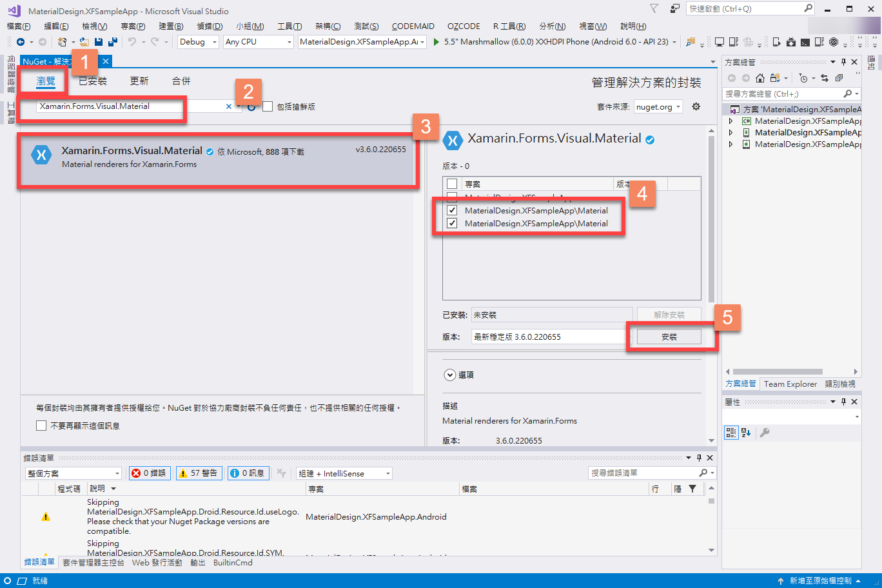Enable the 包括搶鮮版 prerelease checkbox

coord(268,106)
